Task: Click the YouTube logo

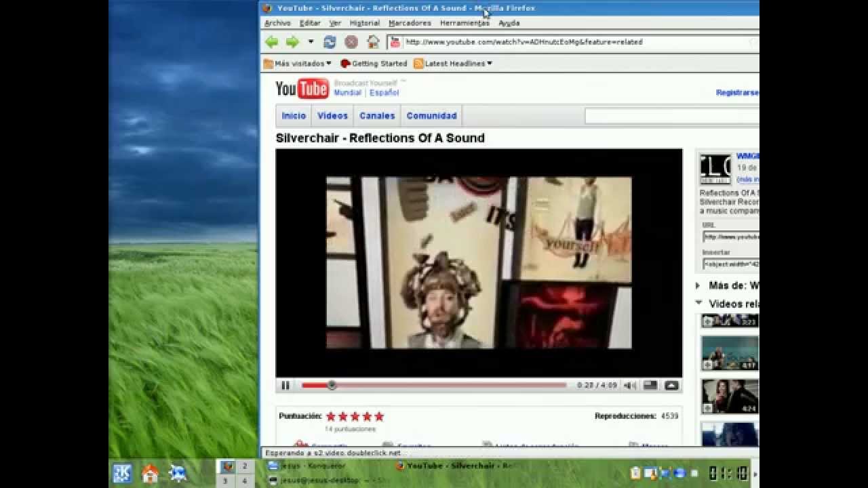Action: coord(302,89)
